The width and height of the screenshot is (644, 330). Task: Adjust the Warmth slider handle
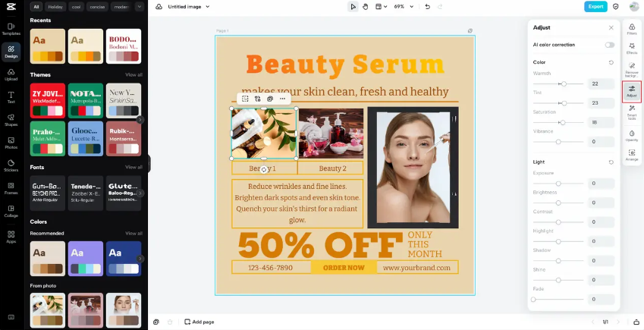564,84
